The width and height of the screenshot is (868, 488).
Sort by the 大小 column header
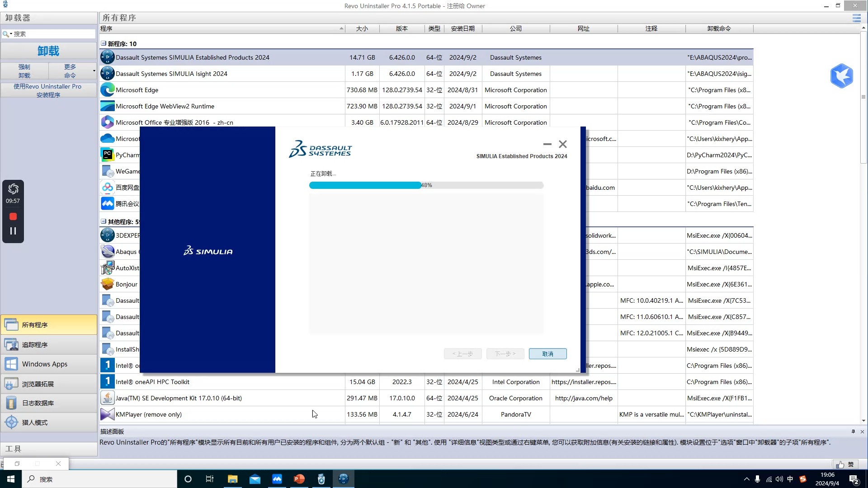pyautogui.click(x=362, y=28)
